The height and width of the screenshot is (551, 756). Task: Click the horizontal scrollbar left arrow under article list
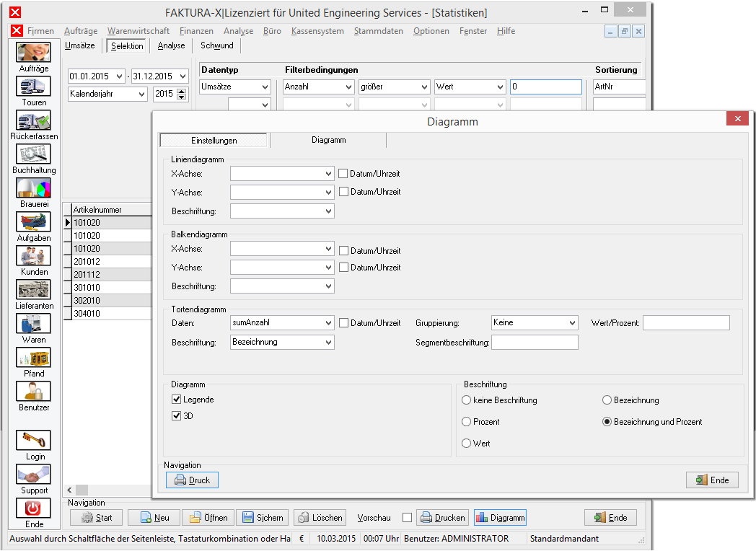click(69, 490)
